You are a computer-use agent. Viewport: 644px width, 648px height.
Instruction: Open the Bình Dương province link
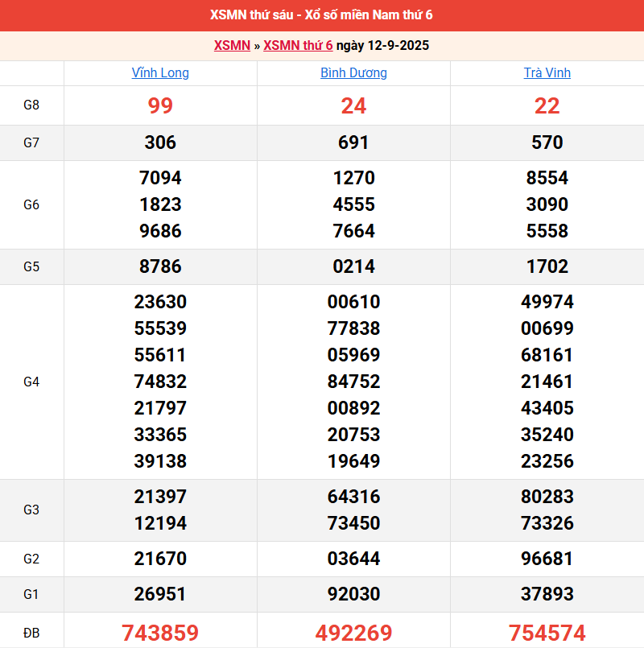coord(354,72)
